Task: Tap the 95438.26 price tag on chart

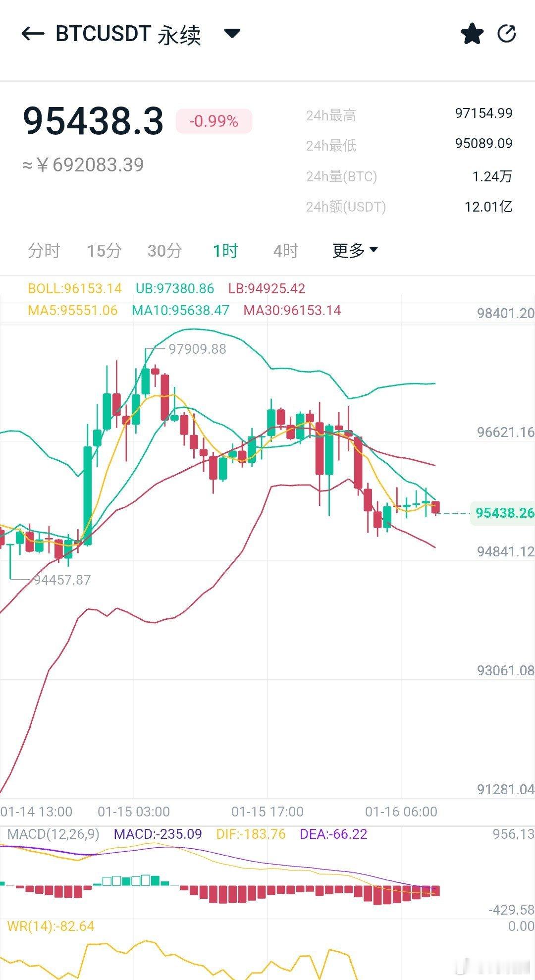Action: (502, 513)
